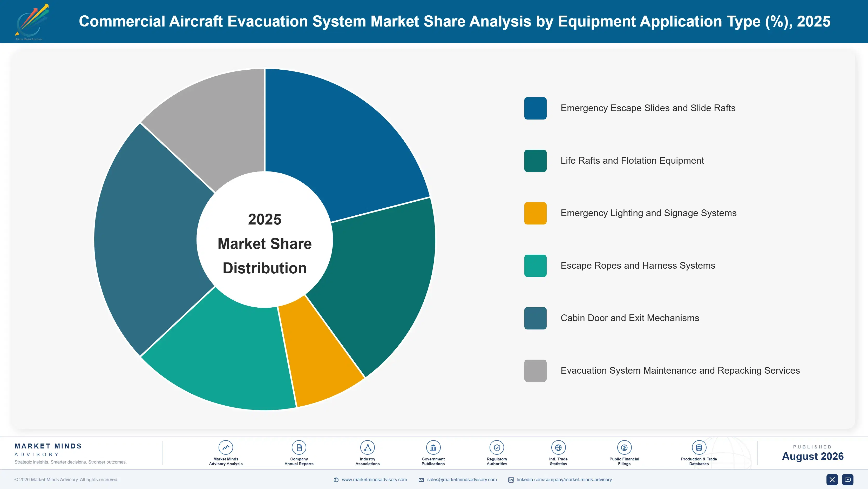Click the globe icon beside website URL
The height and width of the screenshot is (489, 868).
point(336,480)
